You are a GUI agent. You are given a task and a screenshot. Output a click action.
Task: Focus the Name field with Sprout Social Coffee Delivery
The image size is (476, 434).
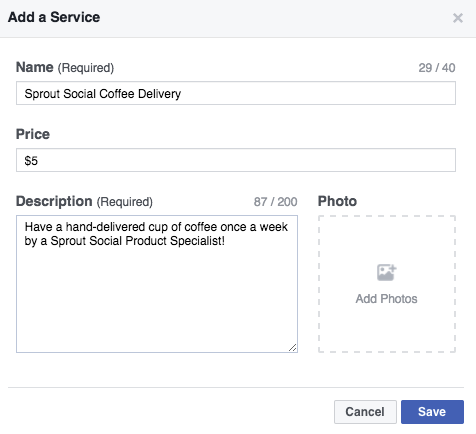(236, 93)
